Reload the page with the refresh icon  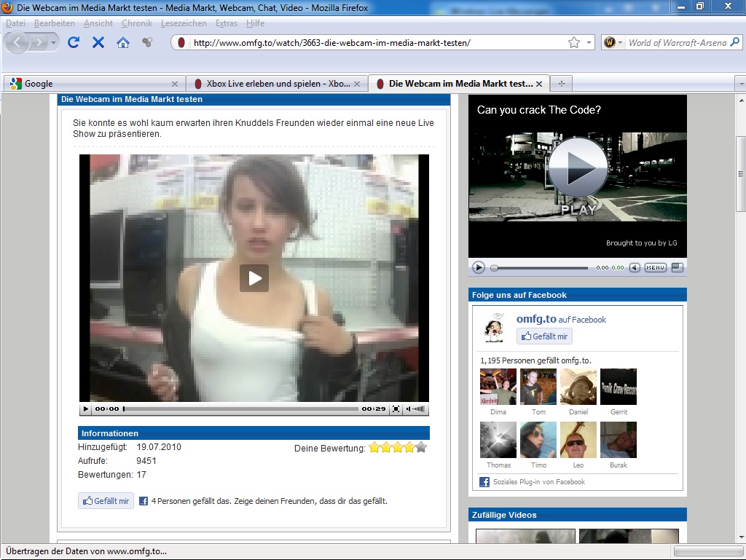pyautogui.click(x=73, y=42)
